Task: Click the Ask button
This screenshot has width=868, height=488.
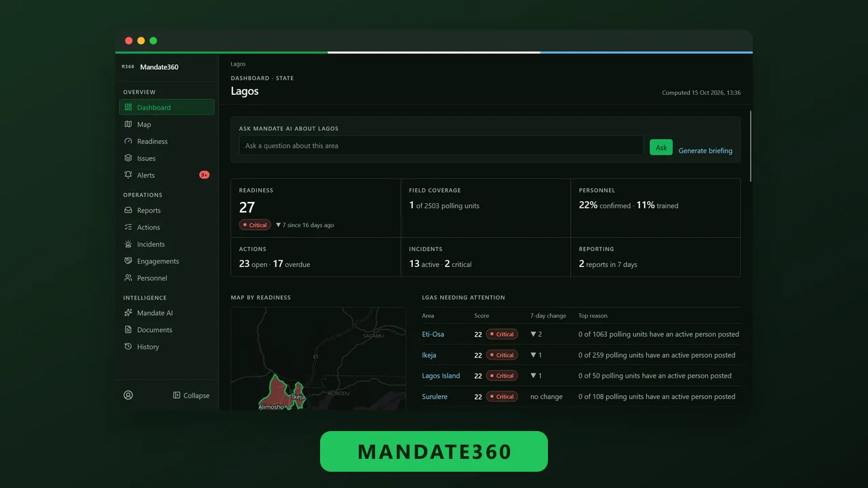Action: pyautogui.click(x=661, y=147)
